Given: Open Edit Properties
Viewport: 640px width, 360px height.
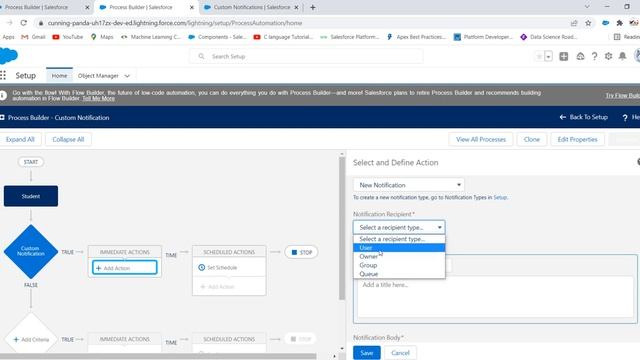Looking at the screenshot, I should pyautogui.click(x=577, y=139).
